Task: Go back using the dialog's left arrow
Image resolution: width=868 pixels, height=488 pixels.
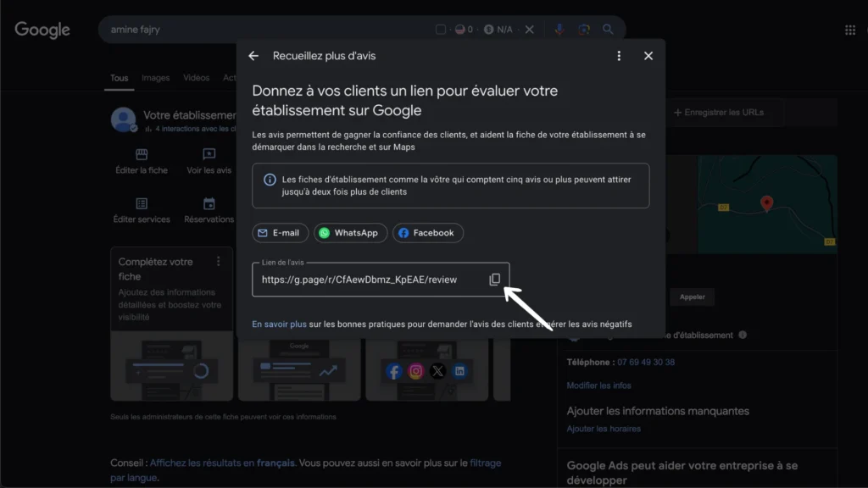Action: 253,56
